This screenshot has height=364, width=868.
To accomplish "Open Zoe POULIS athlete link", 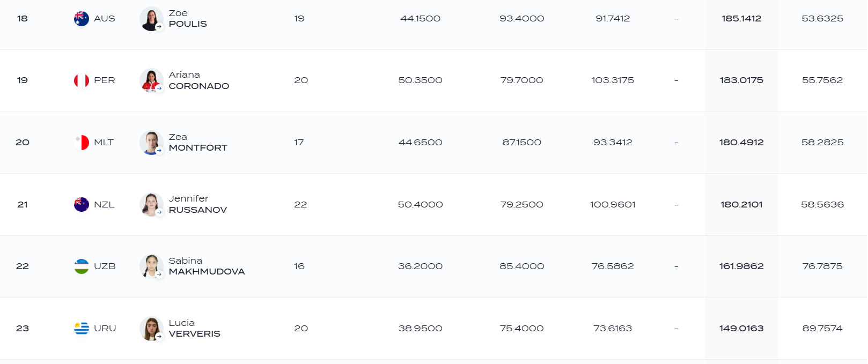I will tap(188, 19).
